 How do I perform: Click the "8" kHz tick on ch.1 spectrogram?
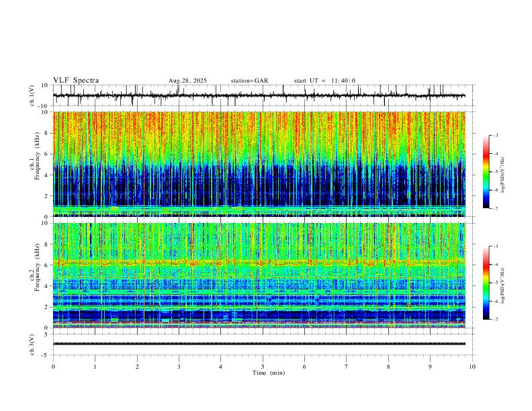[47, 133]
